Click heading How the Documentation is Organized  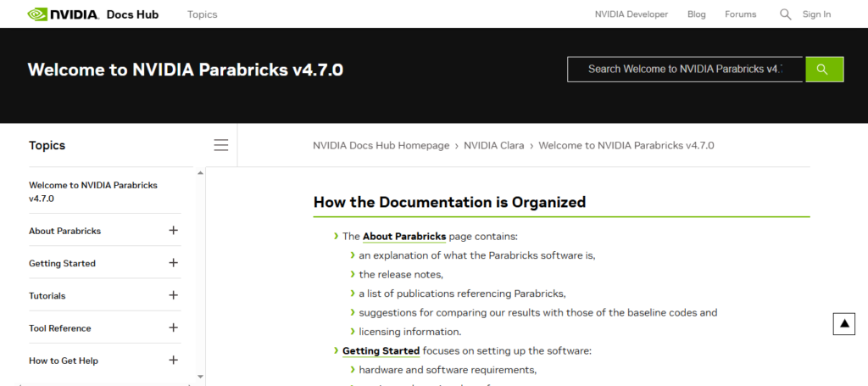pyautogui.click(x=449, y=202)
